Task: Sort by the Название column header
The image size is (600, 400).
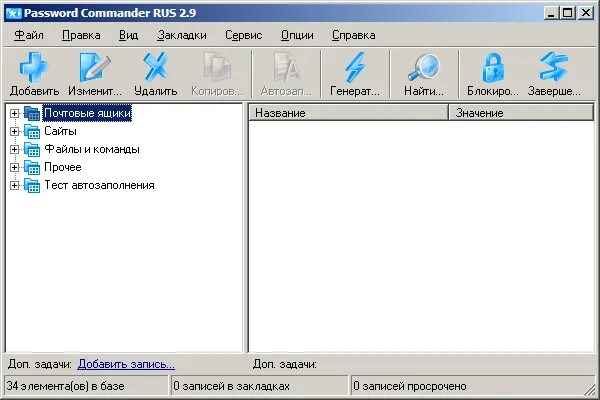Action: tap(348, 113)
